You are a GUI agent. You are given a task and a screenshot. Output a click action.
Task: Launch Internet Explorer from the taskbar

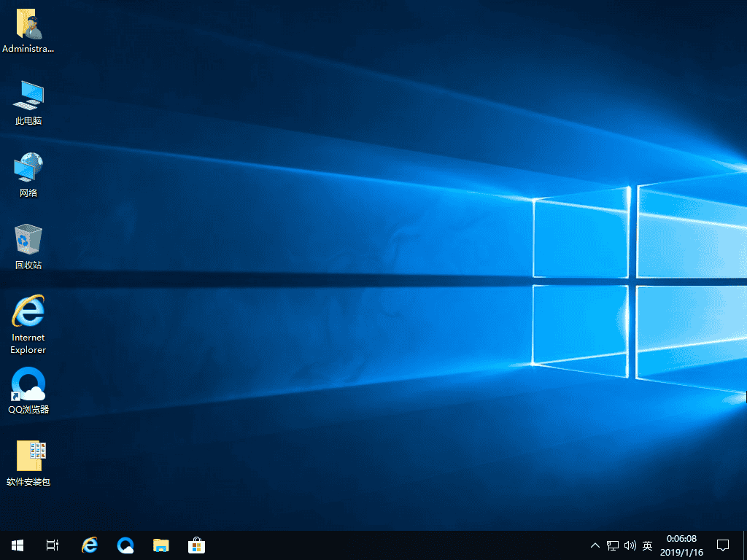click(x=90, y=545)
